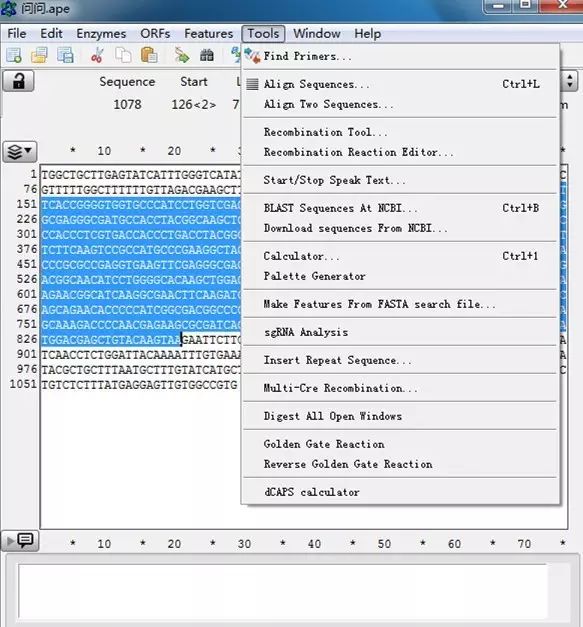The width and height of the screenshot is (583, 627).
Task: Open the Enzymes menu
Action: tap(101, 34)
